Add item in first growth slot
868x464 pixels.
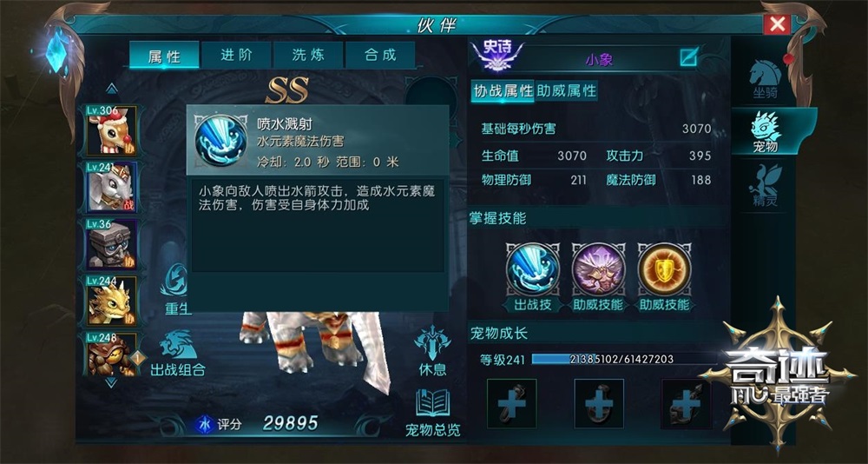511,403
